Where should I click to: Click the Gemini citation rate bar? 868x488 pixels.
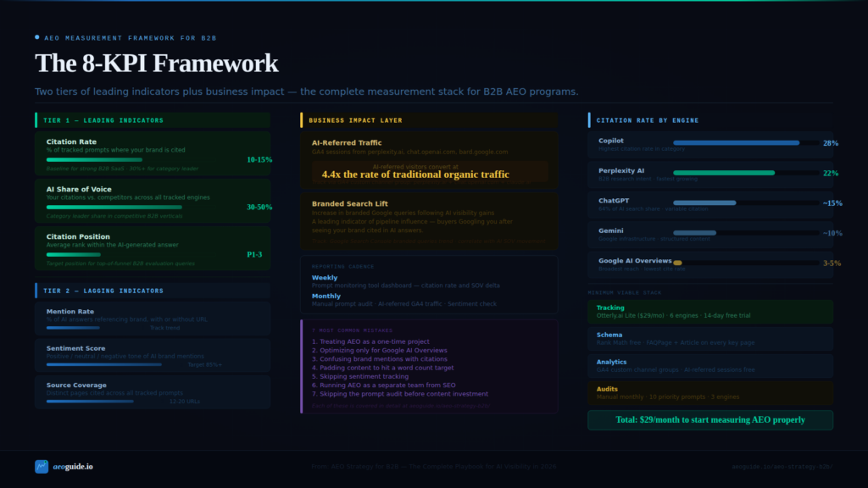pos(694,233)
